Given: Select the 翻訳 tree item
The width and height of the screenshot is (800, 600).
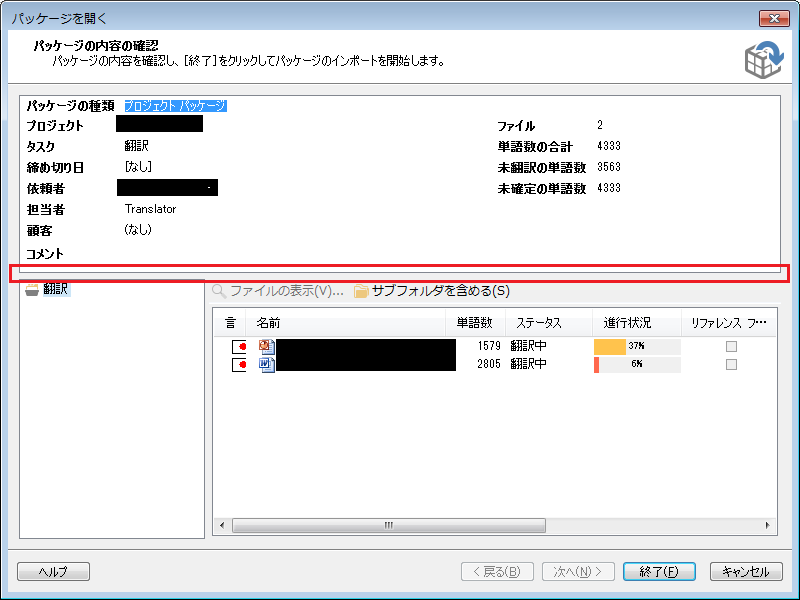Looking at the screenshot, I should point(56,289).
